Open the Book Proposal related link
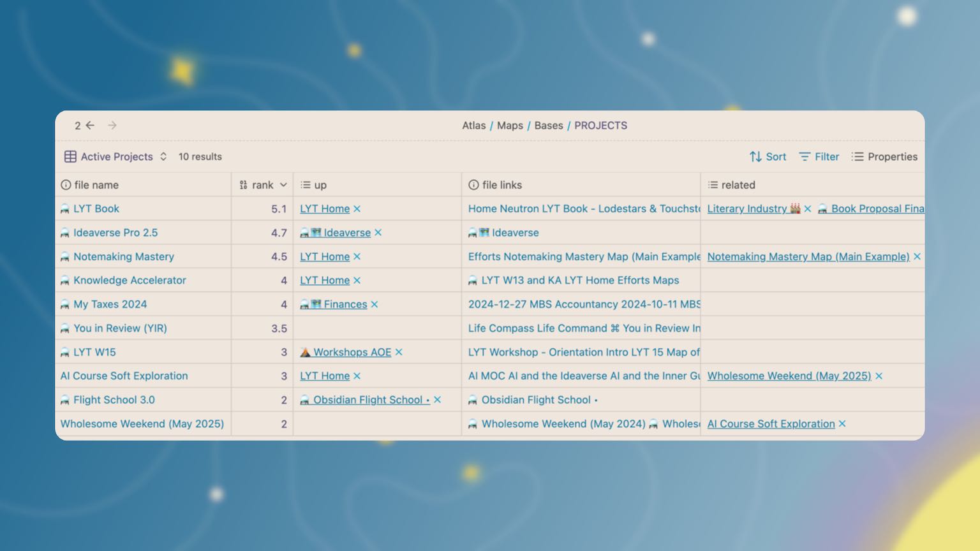Viewport: 980px width, 551px height. coord(872,209)
